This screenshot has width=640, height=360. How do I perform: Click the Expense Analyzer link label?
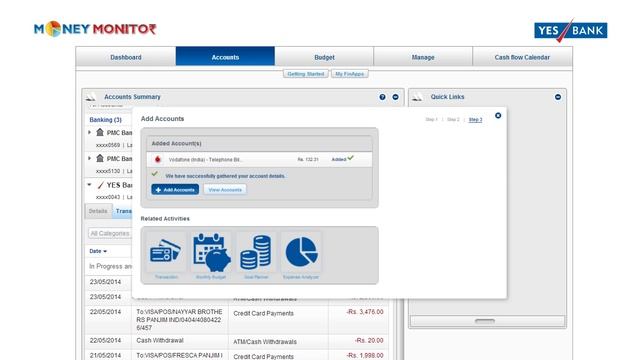tap(301, 277)
